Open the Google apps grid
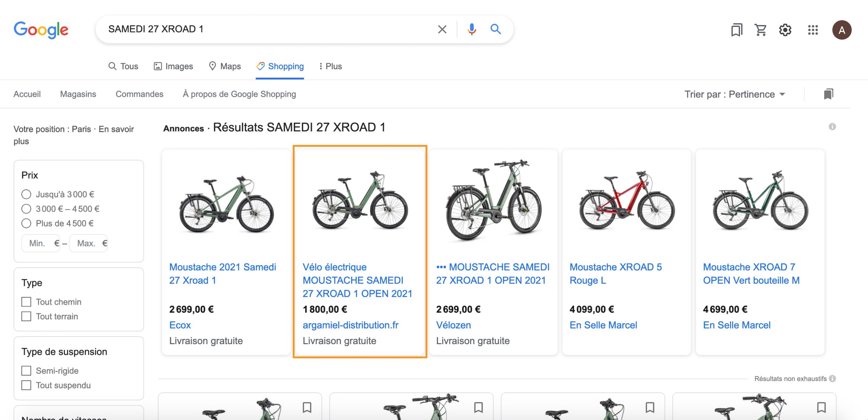The width and height of the screenshot is (868, 420). point(813,30)
